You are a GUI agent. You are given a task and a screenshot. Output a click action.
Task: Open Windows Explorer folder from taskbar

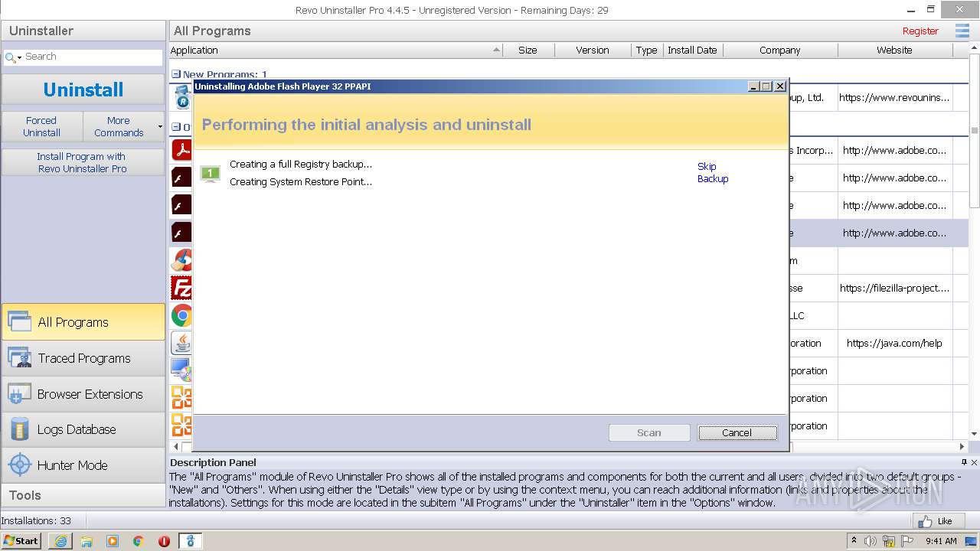pos(87,541)
